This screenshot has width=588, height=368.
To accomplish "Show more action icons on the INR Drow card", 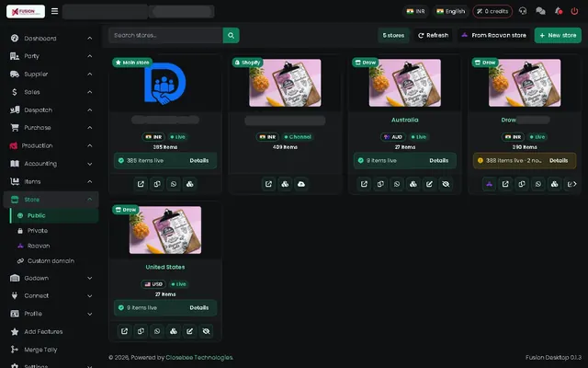I will (x=574, y=184).
